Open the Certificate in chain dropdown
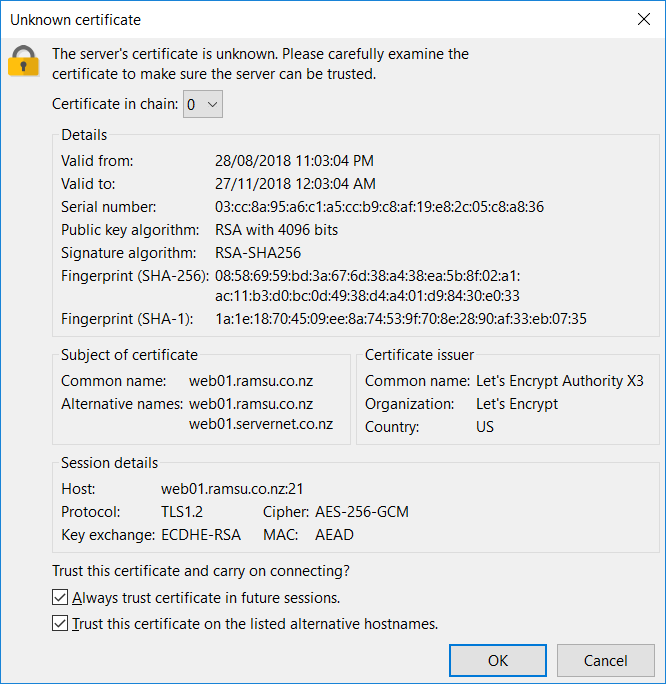This screenshot has width=667, height=684. [x=203, y=104]
